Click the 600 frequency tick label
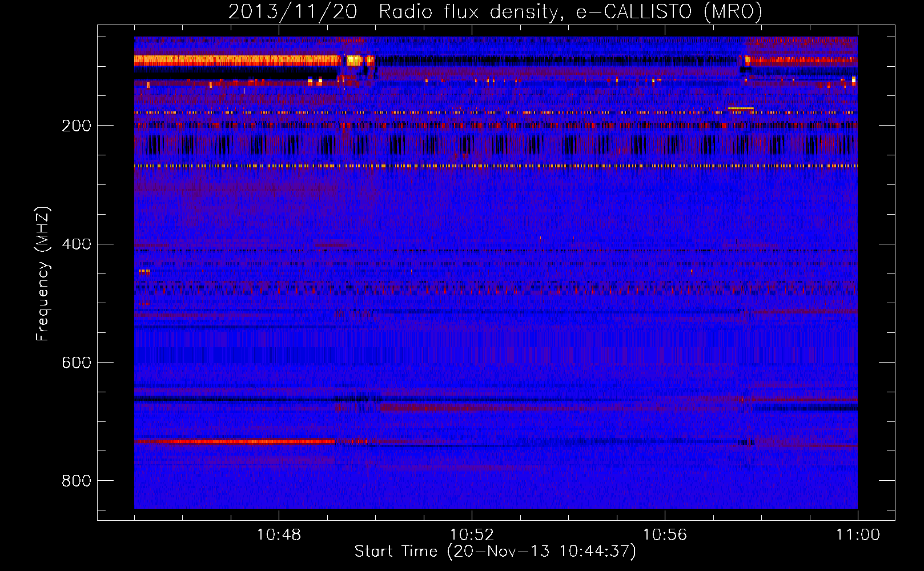This screenshot has height=571, width=924. (77, 363)
